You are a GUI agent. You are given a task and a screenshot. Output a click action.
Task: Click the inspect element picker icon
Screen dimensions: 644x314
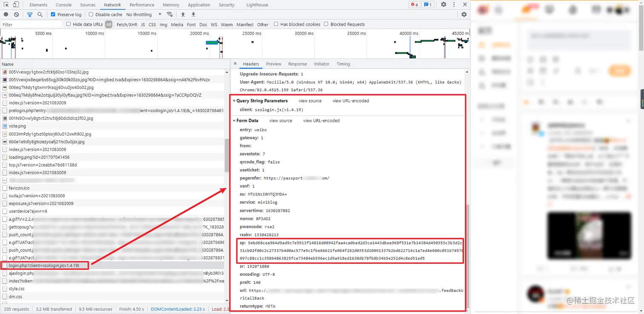point(6,5)
